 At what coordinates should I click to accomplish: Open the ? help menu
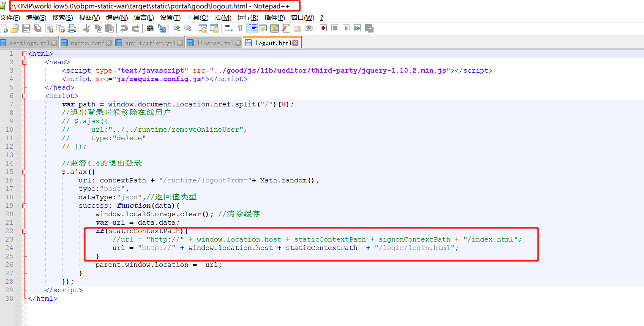[322, 17]
